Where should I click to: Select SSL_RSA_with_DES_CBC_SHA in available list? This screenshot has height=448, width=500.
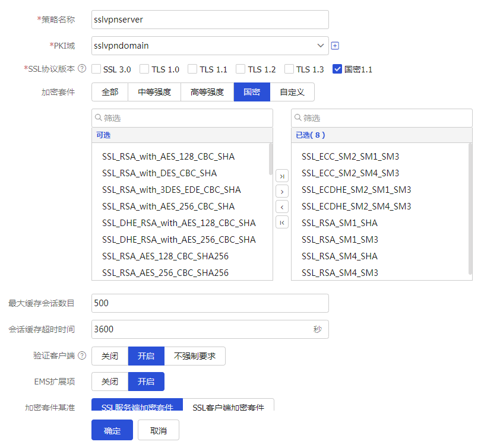coord(159,173)
